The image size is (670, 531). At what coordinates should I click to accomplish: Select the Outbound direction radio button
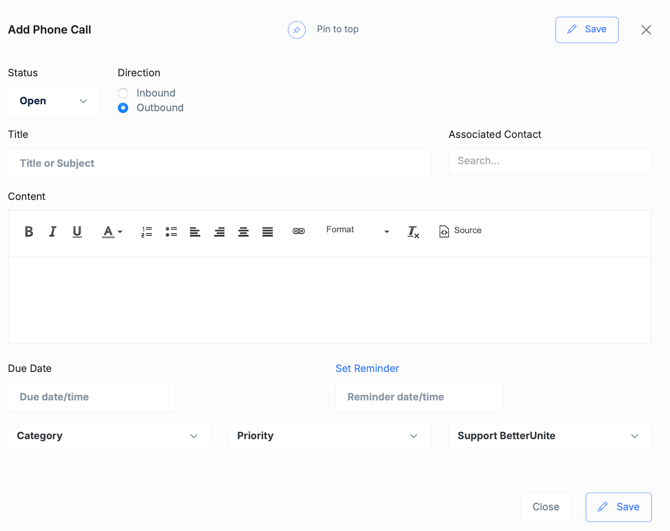[123, 108]
